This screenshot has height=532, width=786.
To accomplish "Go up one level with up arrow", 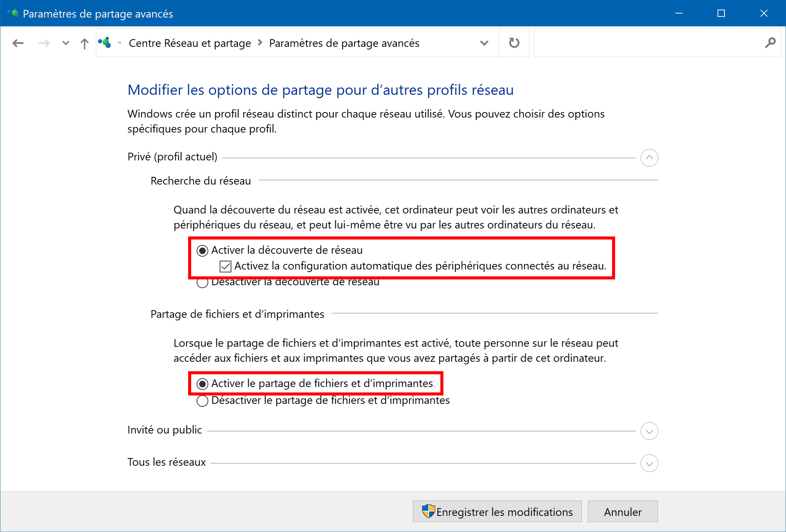I will 85,44.
